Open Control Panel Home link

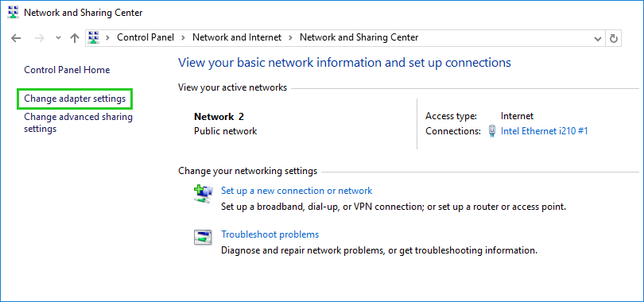pos(67,70)
